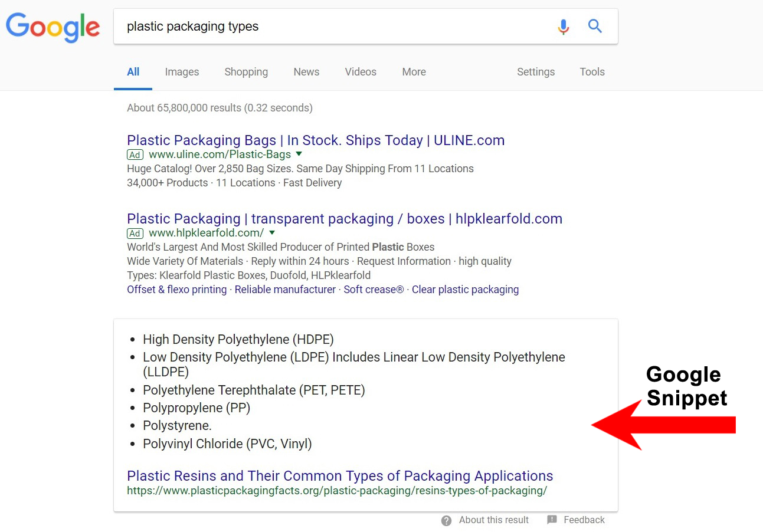Click the www.hlpklearfold.com/ URL
The width and height of the screenshot is (763, 532).
(206, 233)
